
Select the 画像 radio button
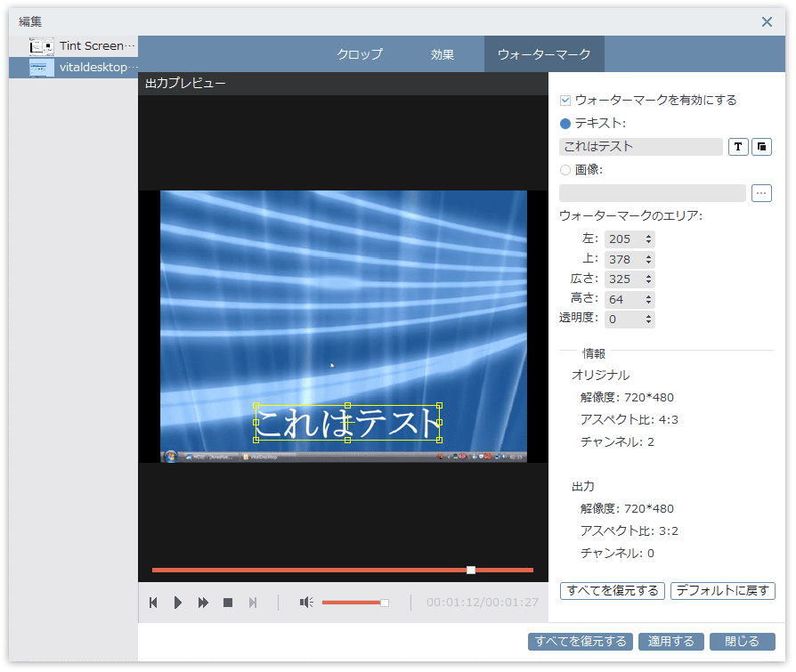(x=565, y=170)
